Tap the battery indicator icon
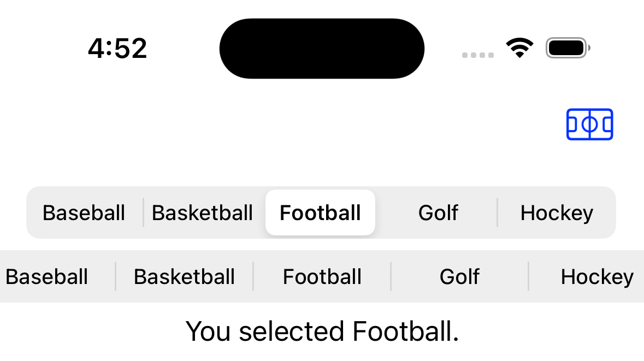 point(568,48)
